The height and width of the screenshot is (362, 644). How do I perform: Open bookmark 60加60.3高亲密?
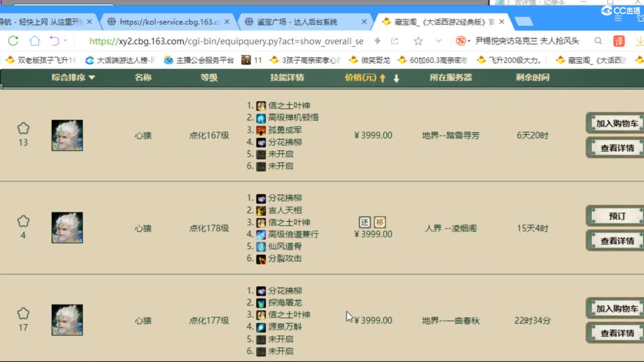click(x=433, y=60)
